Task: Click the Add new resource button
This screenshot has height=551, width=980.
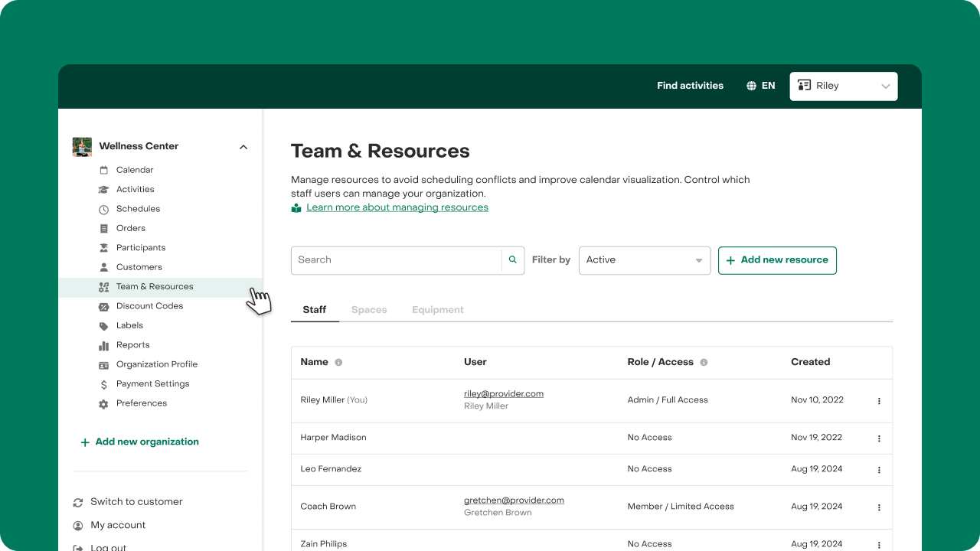Action: (x=777, y=260)
